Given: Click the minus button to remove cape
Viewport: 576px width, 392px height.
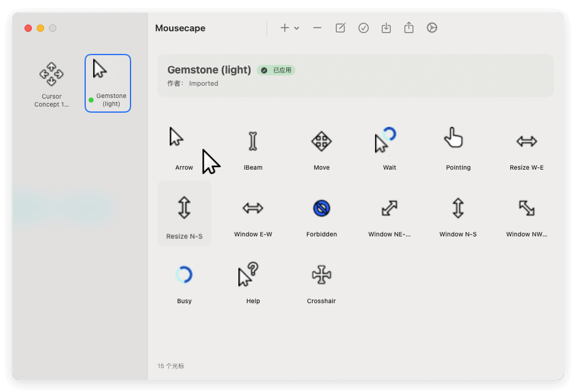Looking at the screenshot, I should click(x=317, y=28).
